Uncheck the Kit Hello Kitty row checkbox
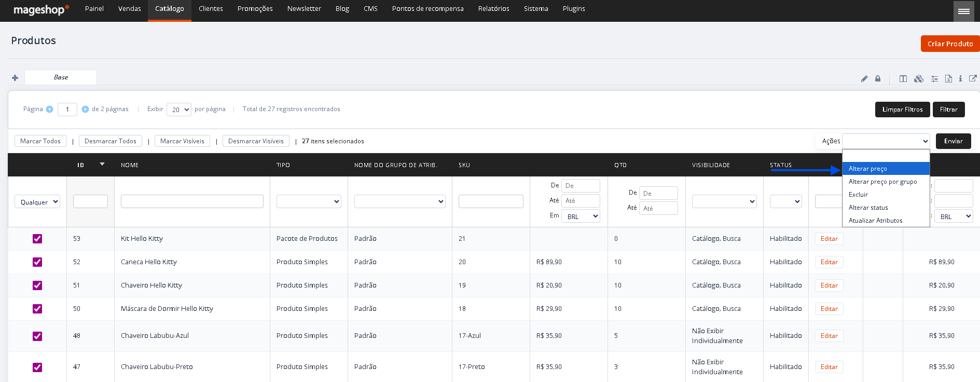 pos(37,239)
